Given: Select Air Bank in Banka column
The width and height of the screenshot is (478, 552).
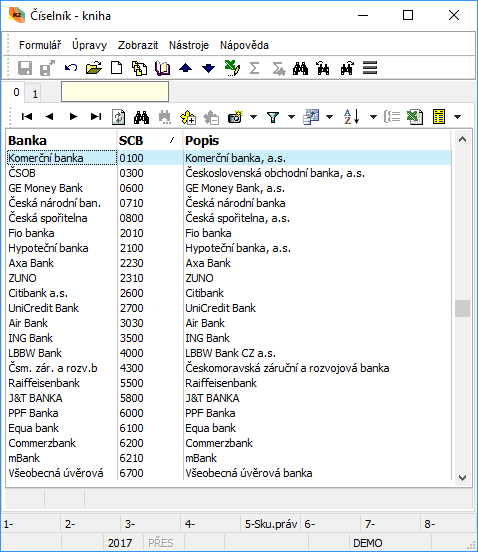Looking at the screenshot, I should [x=28, y=323].
